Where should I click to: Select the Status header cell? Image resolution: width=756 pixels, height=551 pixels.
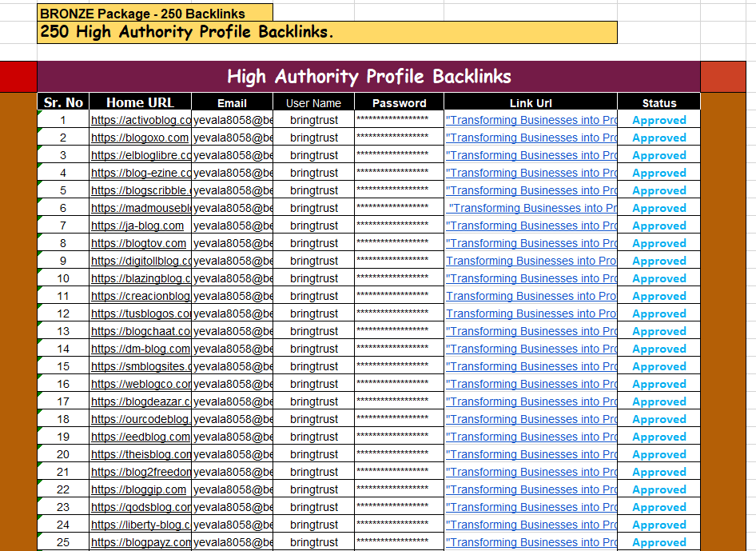point(659,102)
